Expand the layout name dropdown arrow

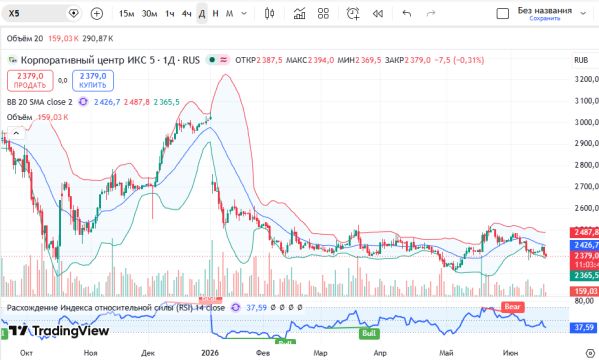coord(583,13)
